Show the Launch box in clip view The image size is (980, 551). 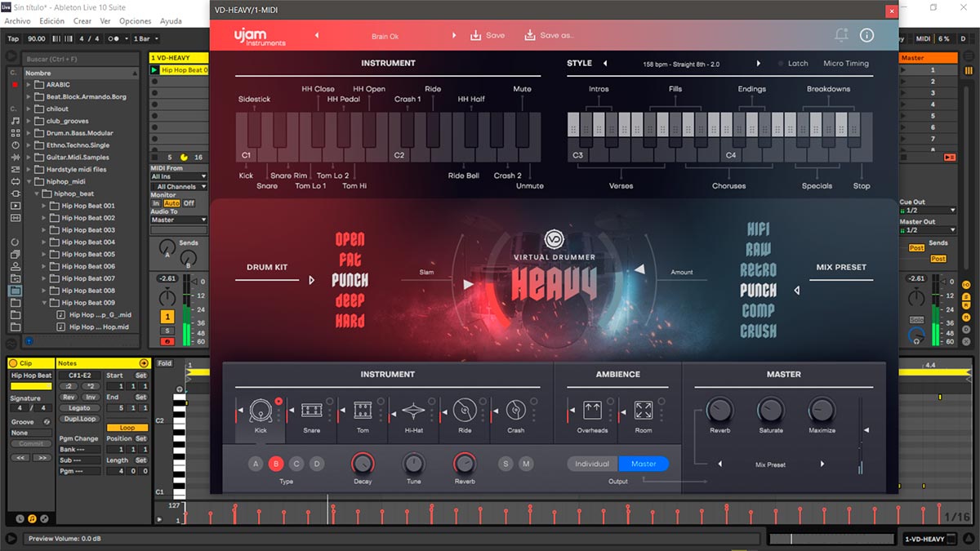click(x=20, y=518)
